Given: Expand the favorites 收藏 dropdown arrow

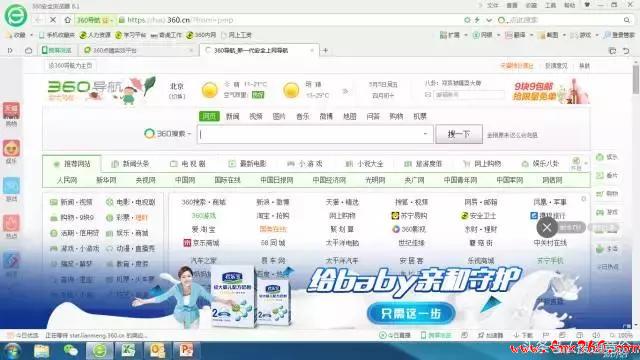Looking at the screenshot, I should [x=31, y=35].
